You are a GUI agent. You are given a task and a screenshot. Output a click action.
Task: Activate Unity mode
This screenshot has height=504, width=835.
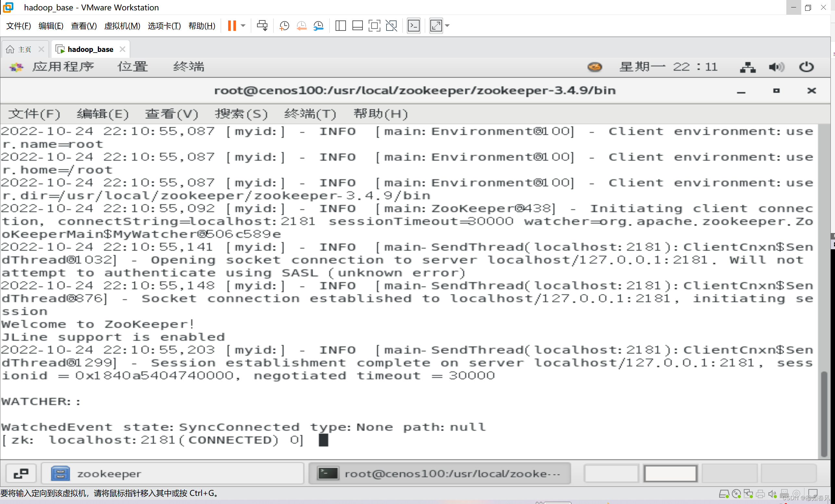(391, 25)
